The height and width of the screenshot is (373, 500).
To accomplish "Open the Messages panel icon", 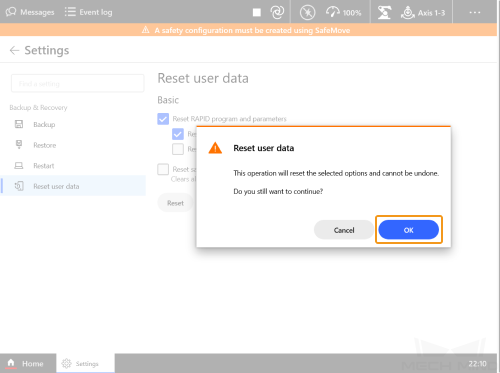I will (11, 12).
